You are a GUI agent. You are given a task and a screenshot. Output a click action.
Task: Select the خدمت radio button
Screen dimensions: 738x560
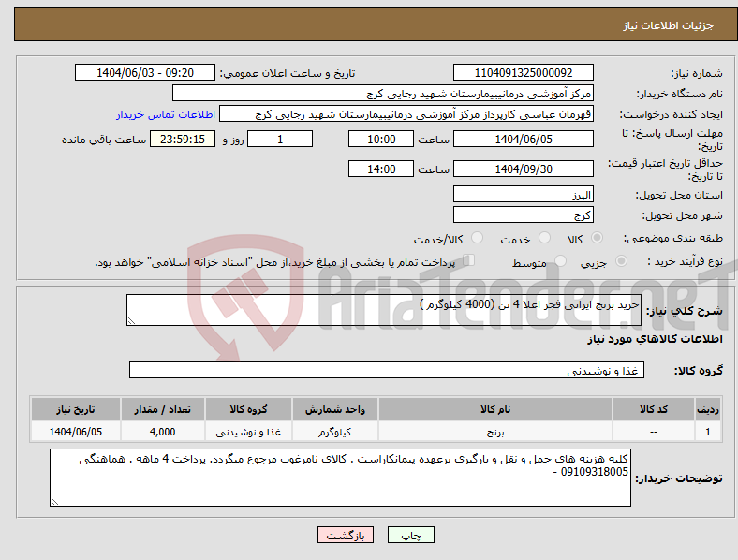tap(544, 238)
